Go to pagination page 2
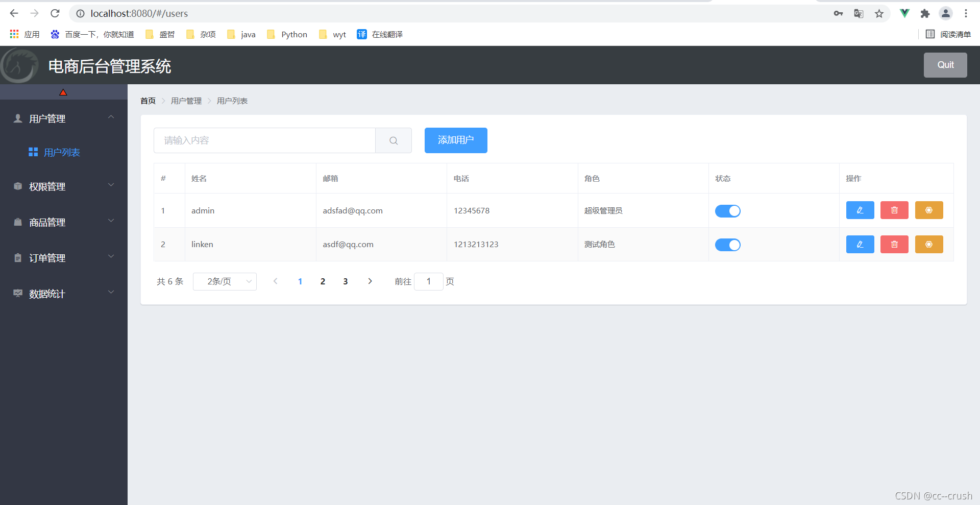The height and width of the screenshot is (505, 980). 323,281
